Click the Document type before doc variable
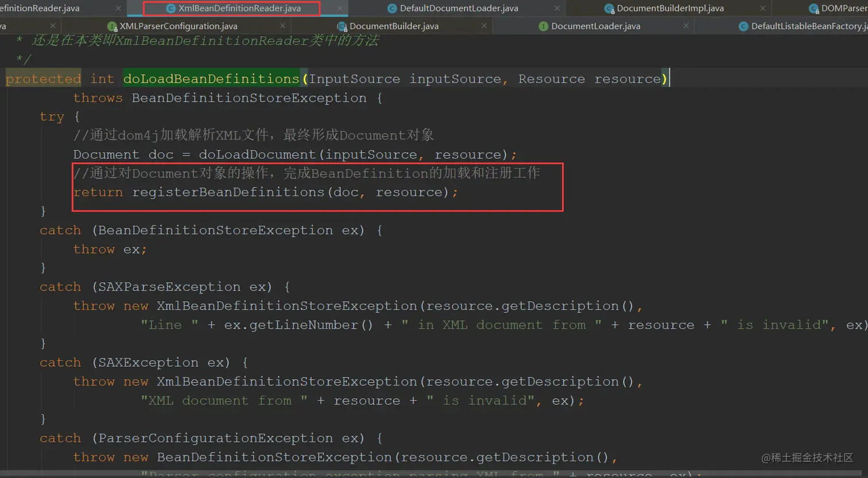Viewport: 868px width, 478px height. 106,154
